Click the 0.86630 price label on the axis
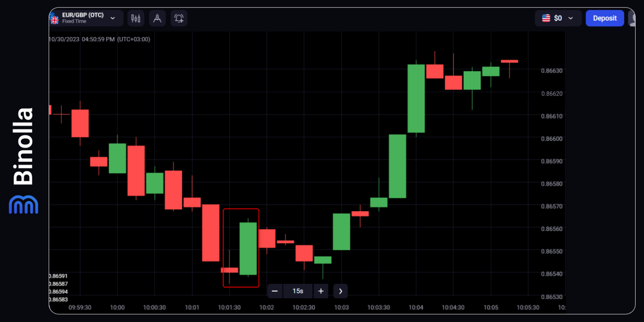This screenshot has height=322, width=644. (551, 70)
